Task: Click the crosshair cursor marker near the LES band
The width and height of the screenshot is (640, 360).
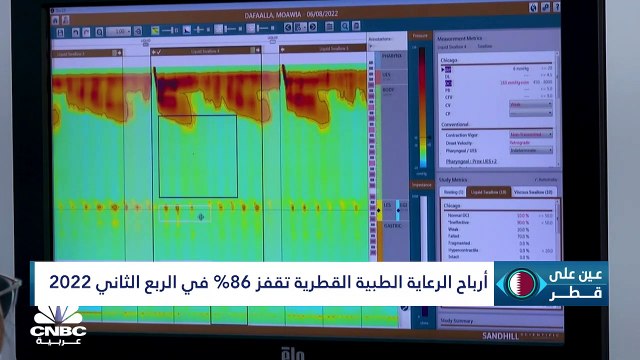Action: [201, 217]
